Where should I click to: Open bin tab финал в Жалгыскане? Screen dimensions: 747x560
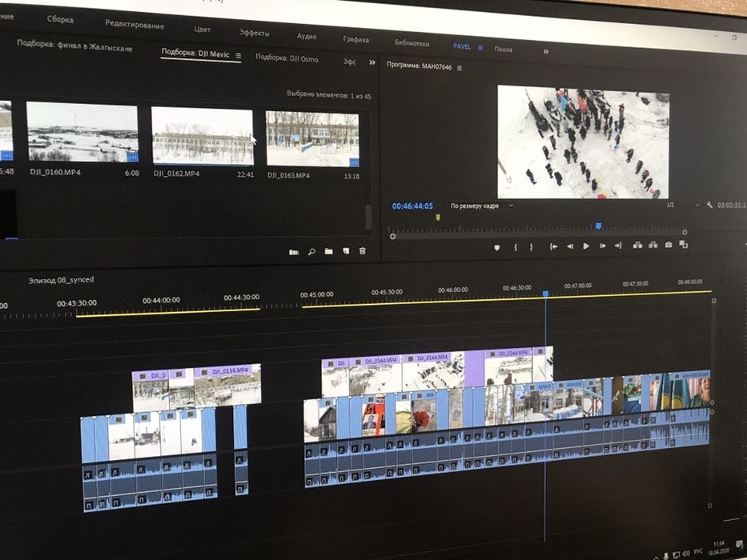point(74,46)
